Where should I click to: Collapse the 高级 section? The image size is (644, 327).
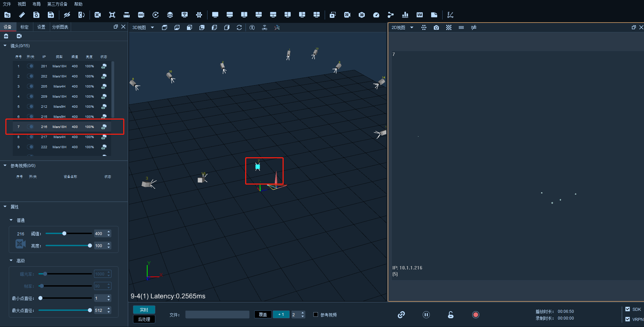[11, 260]
